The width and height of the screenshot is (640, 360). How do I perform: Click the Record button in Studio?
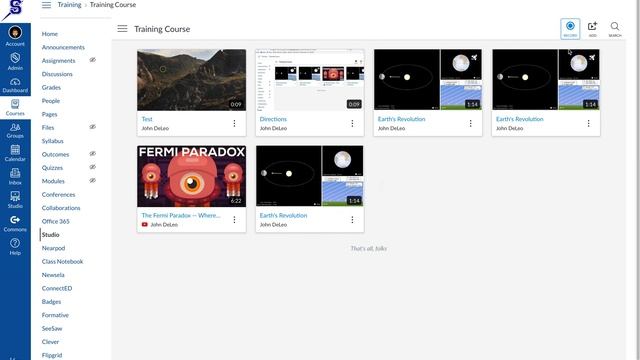tap(570, 29)
